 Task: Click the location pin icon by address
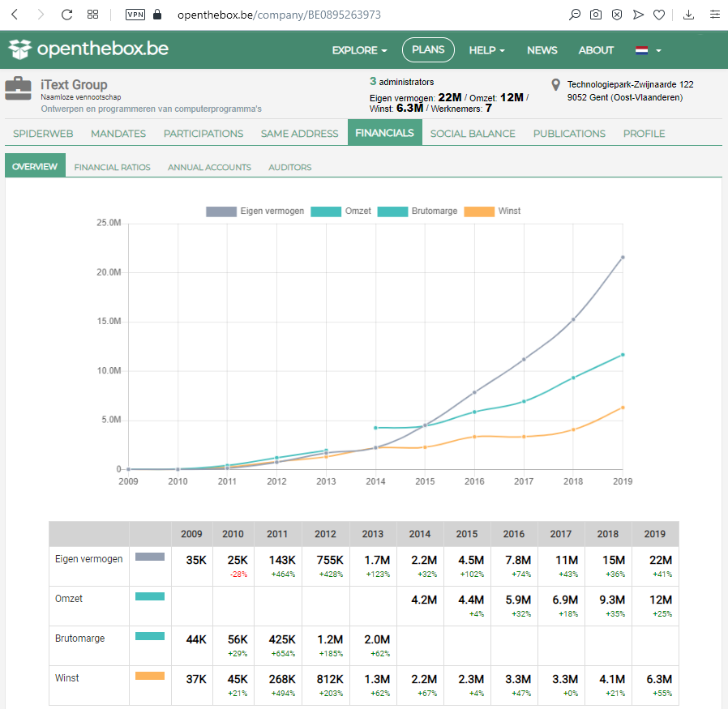[x=555, y=84]
